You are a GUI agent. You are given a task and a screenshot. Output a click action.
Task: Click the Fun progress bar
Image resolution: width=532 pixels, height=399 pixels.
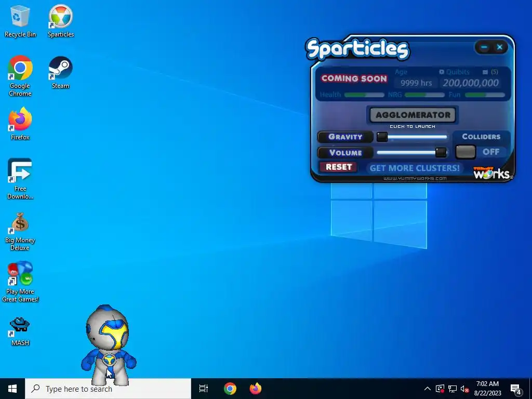point(485,95)
